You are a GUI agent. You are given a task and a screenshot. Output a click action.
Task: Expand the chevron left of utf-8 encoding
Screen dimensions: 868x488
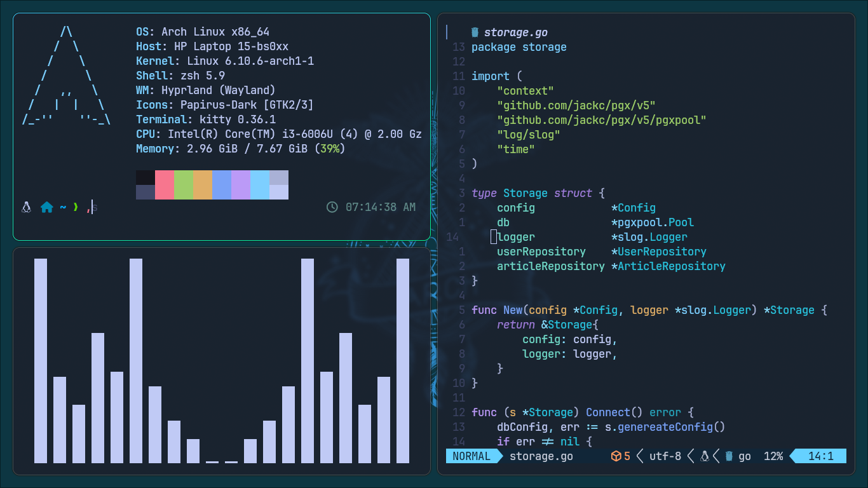tap(639, 456)
